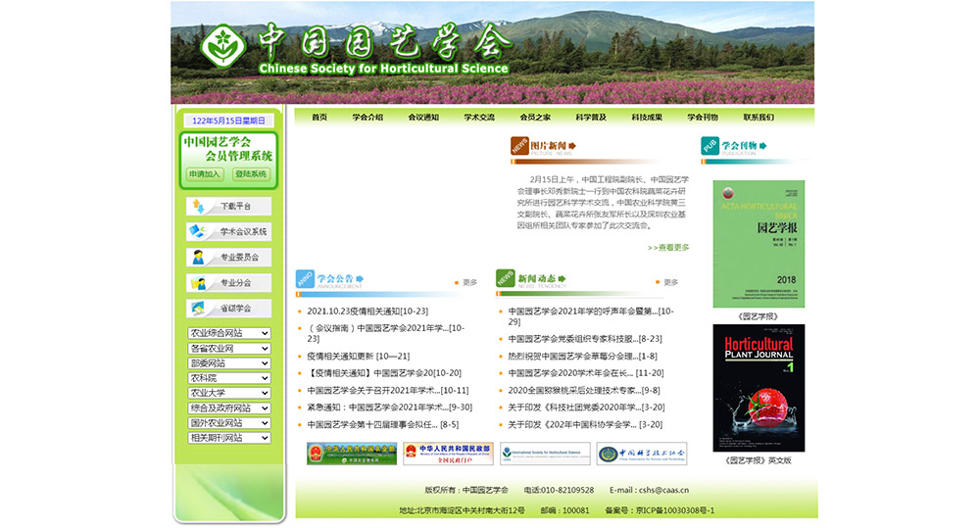Open the Horticultural Plant Journal cover

pos(759,388)
